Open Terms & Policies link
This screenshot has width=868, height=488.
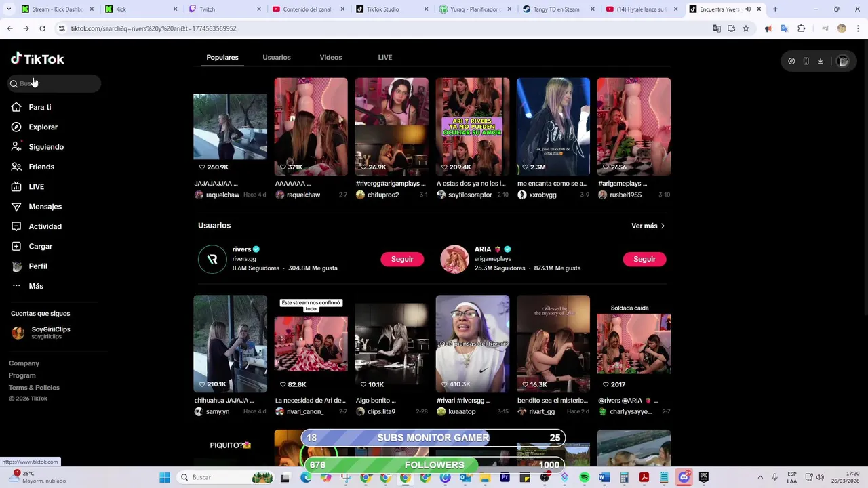tap(34, 388)
